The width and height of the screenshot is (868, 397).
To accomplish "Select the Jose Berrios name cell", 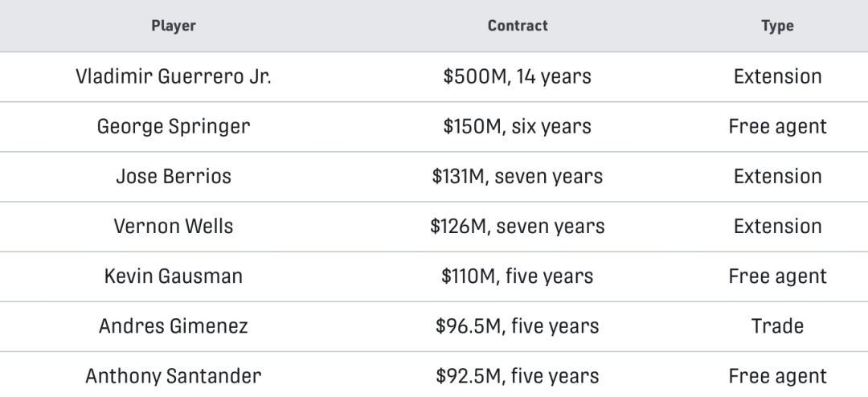I will (x=174, y=177).
